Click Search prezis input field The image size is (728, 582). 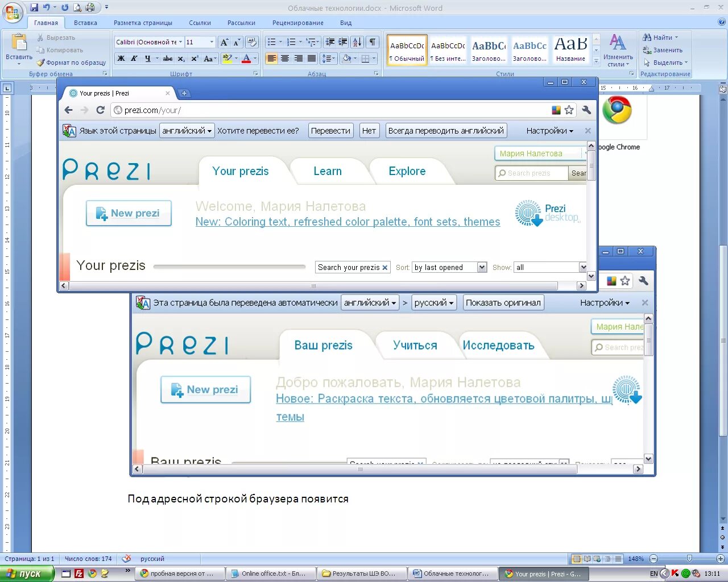(531, 173)
